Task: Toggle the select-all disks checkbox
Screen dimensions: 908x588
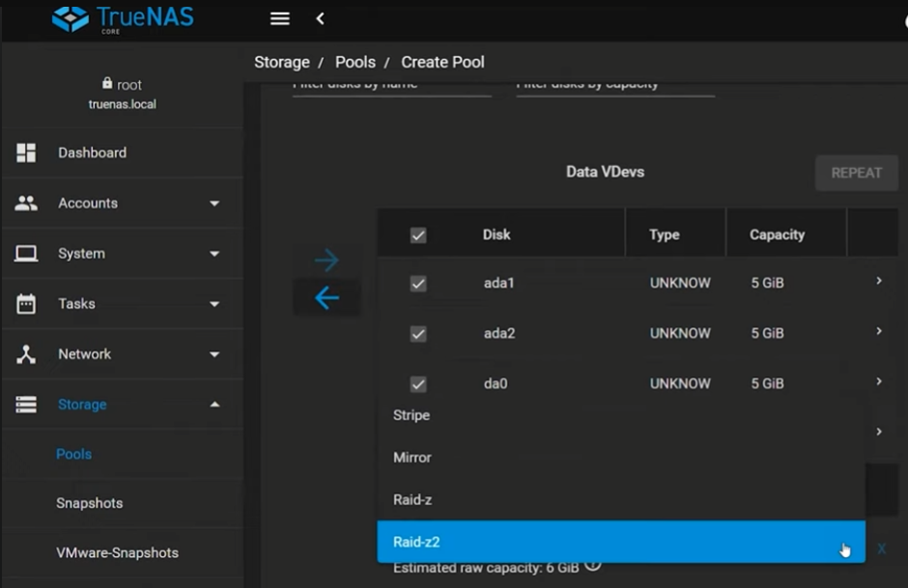Action: [x=418, y=236]
